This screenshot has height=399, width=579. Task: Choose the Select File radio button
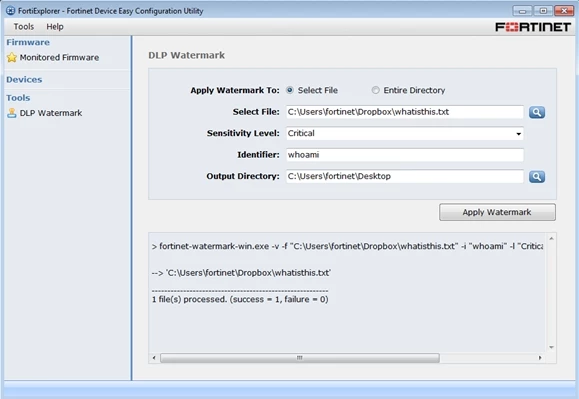290,90
